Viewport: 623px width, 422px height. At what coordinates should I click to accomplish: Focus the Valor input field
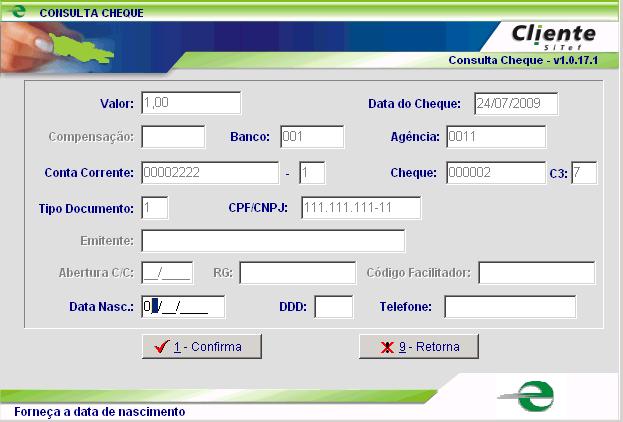pos(191,103)
